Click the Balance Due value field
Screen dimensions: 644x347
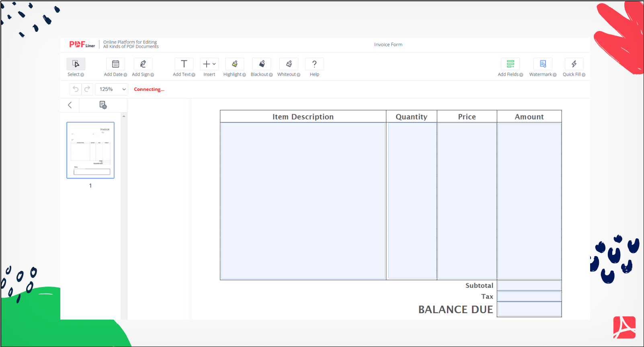[x=529, y=309]
